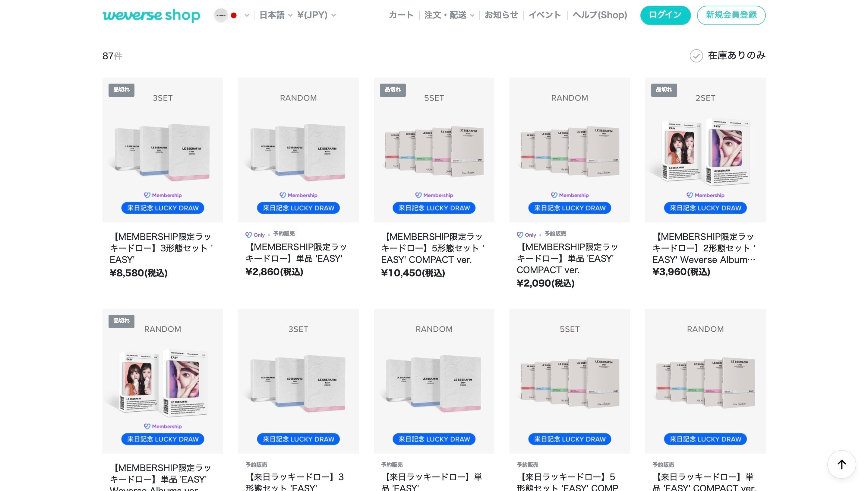The height and width of the screenshot is (491, 868).
Task: Open ヘルプ(Shop) help page
Action: click(x=600, y=15)
